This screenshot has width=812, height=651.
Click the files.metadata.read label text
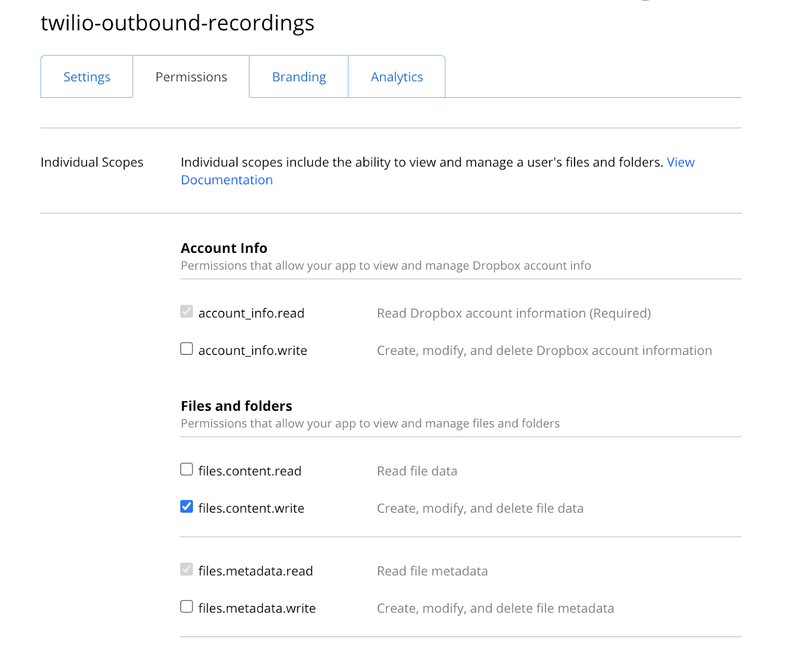coord(255,571)
